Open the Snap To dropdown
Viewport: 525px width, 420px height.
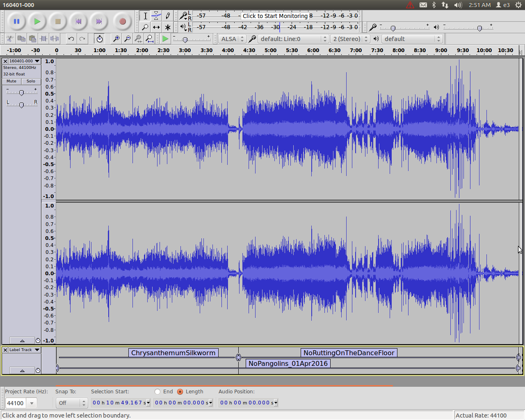pyautogui.click(x=71, y=403)
